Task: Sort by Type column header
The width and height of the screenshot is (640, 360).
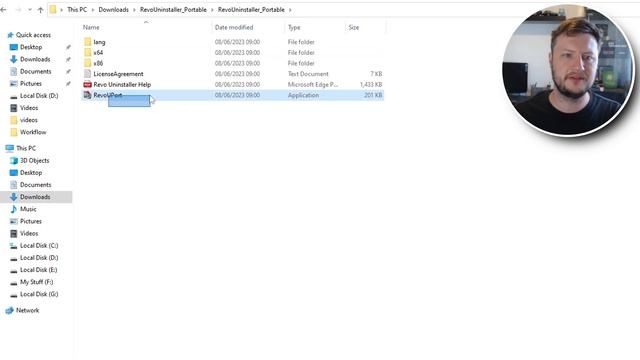Action: click(x=294, y=27)
